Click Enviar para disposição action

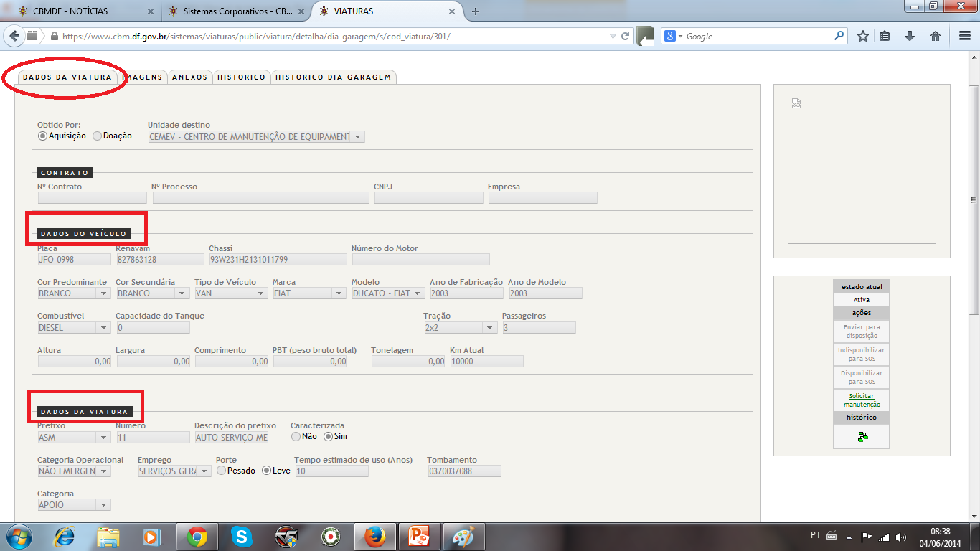click(862, 331)
